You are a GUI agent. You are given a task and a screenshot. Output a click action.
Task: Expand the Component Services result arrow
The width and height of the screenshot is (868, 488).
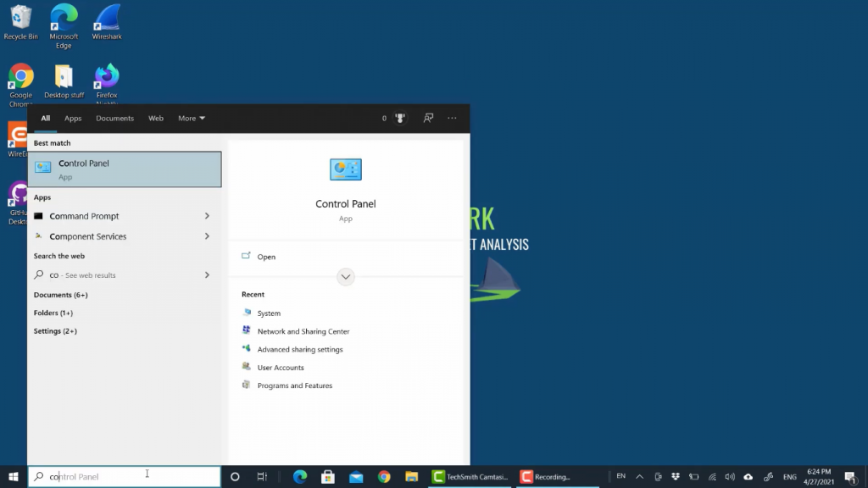tap(207, 236)
